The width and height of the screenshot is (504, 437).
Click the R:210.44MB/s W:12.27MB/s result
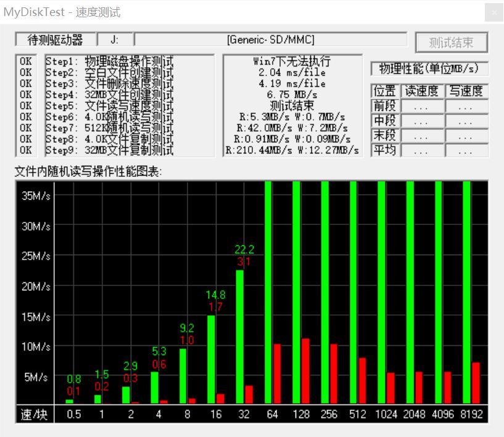(292, 150)
